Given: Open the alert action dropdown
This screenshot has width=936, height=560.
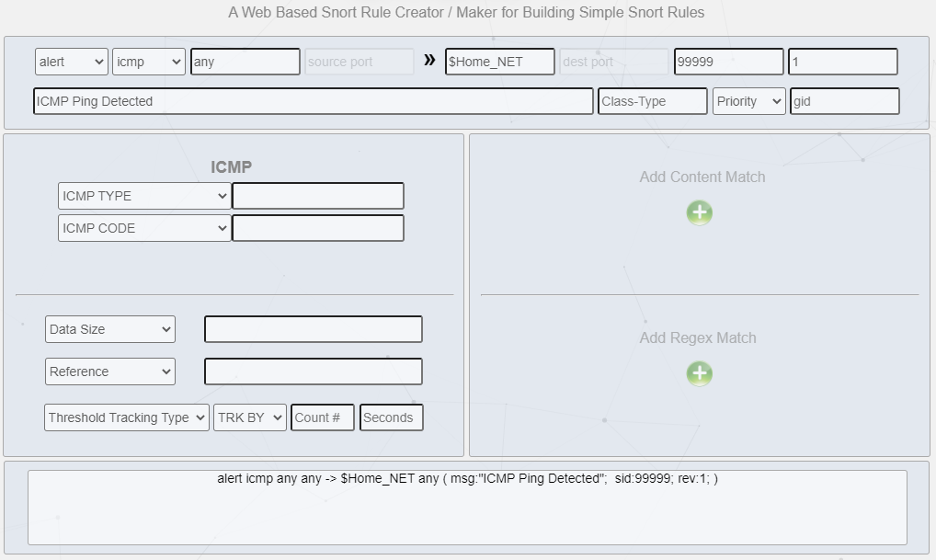Looking at the screenshot, I should (71, 61).
